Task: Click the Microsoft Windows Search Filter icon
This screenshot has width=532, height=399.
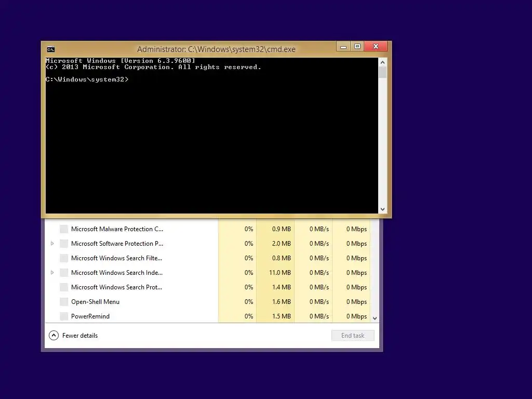Action: tap(64, 258)
